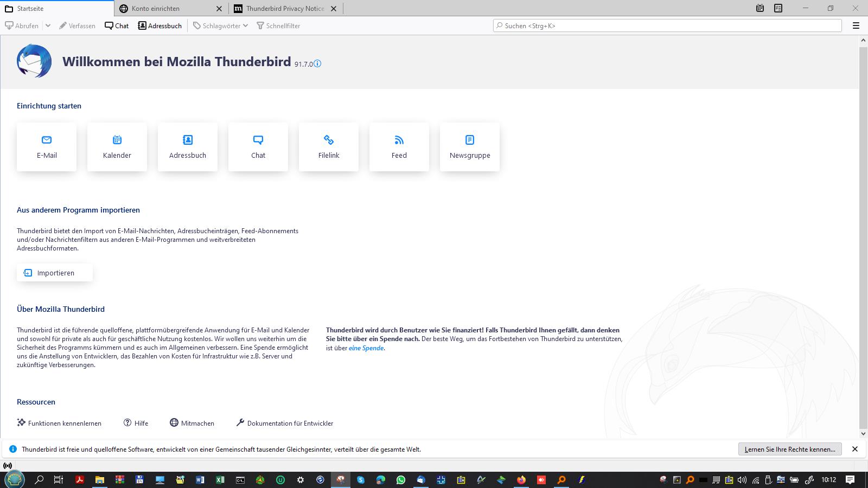The width and height of the screenshot is (868, 488).
Task: Expand the Abrufen dropdown arrow
Action: (48, 25)
